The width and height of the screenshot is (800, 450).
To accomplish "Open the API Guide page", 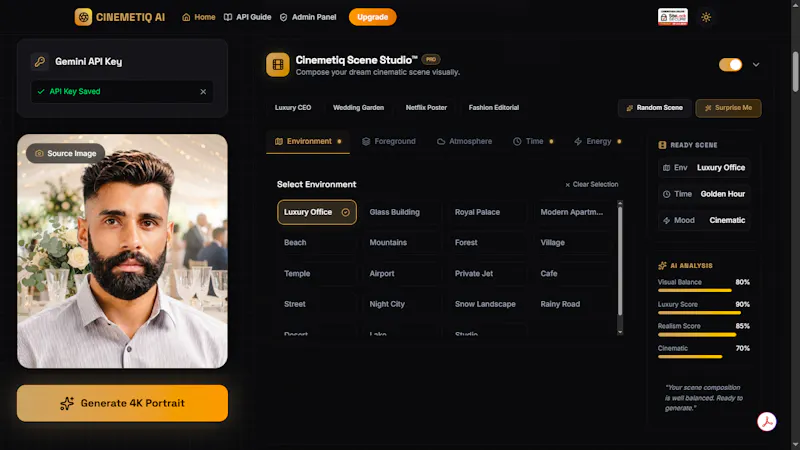I will 248,17.
